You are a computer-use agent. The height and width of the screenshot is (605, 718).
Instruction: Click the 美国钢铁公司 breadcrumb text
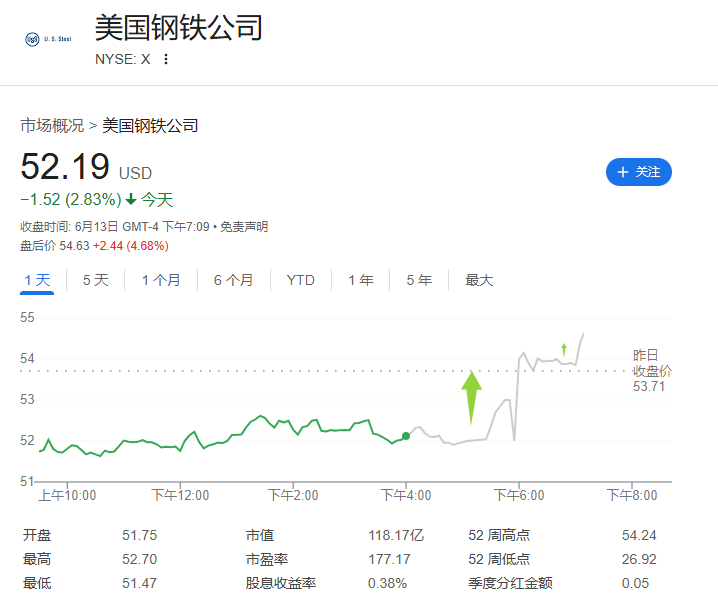(150, 125)
